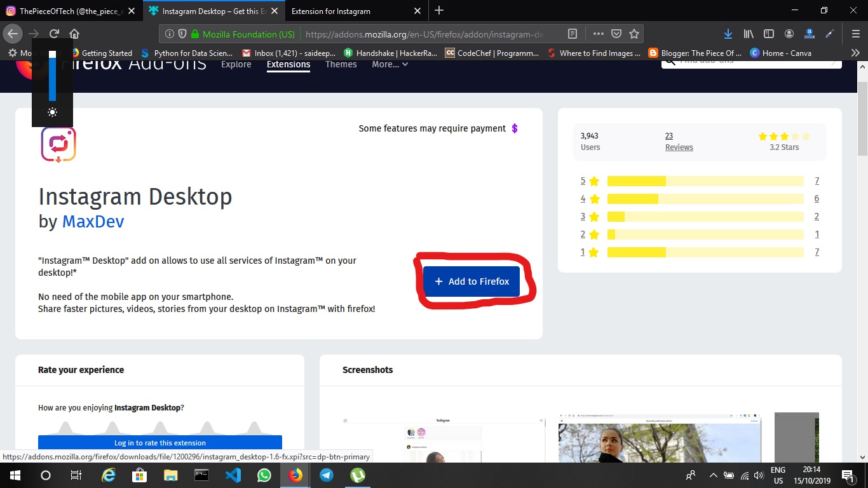This screenshot has width=868, height=488.
Task: Open Internet Explorer from the taskbar
Action: point(109,475)
